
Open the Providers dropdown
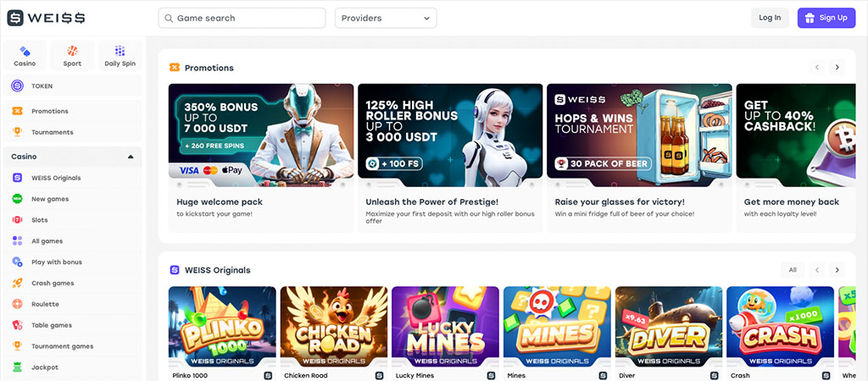tap(386, 18)
